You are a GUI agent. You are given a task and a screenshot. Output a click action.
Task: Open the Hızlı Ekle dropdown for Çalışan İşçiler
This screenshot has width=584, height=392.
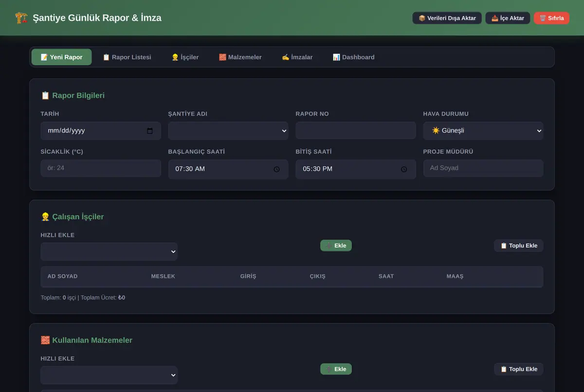[x=109, y=251]
